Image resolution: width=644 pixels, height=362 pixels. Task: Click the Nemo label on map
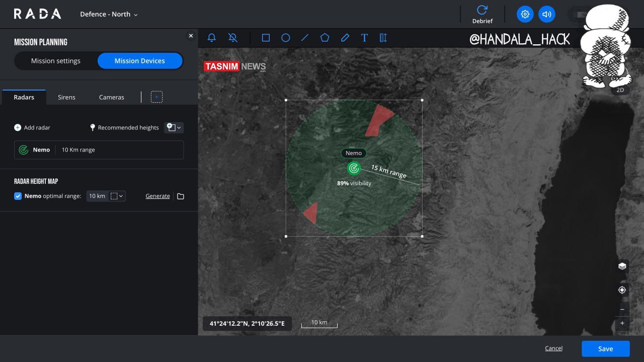[354, 153]
